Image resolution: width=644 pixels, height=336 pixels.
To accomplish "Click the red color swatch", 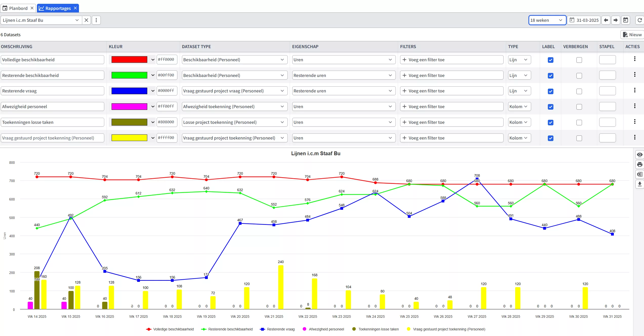I will pos(129,60).
